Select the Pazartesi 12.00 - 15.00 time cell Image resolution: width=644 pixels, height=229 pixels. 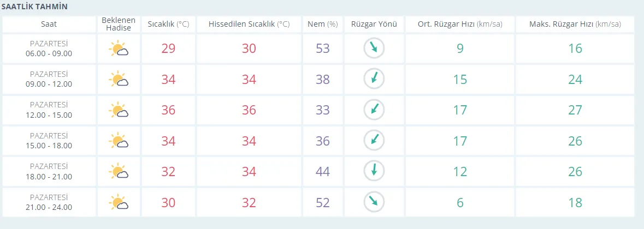[49, 110]
